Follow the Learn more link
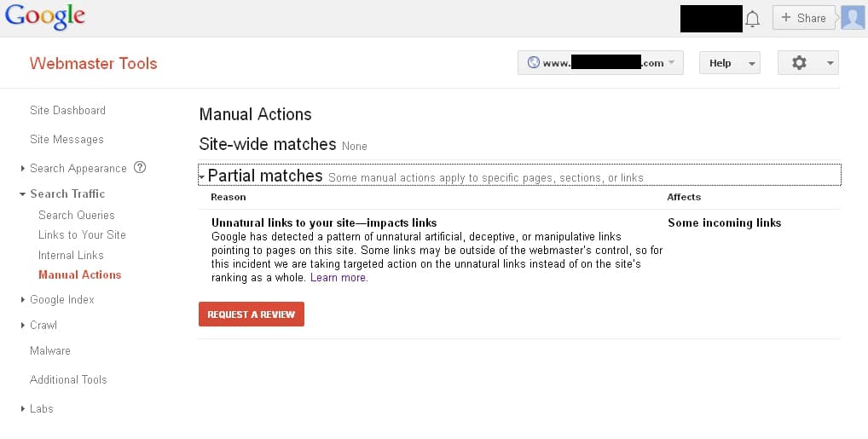Image resolution: width=868 pixels, height=439 pixels. 339,278
